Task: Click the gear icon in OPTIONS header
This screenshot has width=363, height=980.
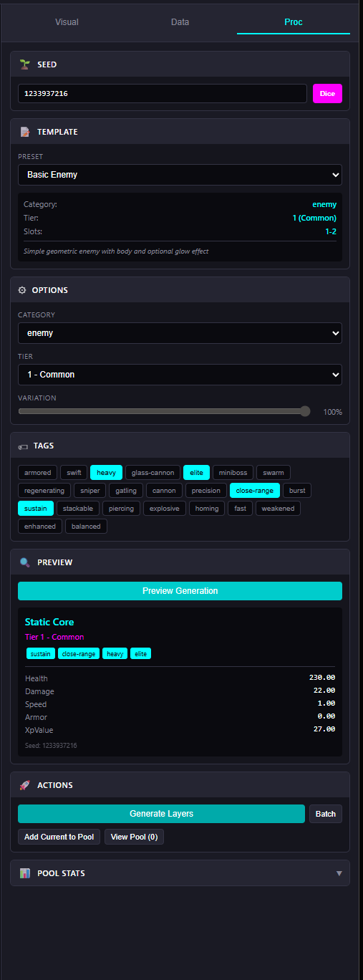Action: pos(22,290)
